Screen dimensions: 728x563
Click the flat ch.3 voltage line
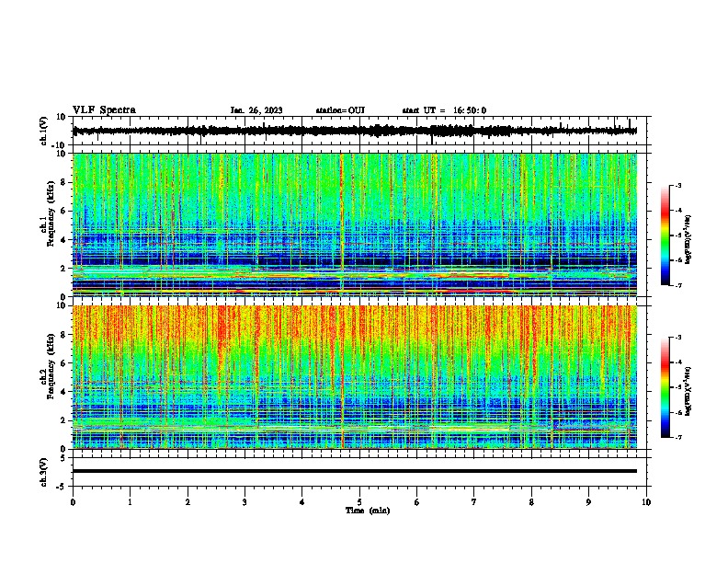point(355,471)
